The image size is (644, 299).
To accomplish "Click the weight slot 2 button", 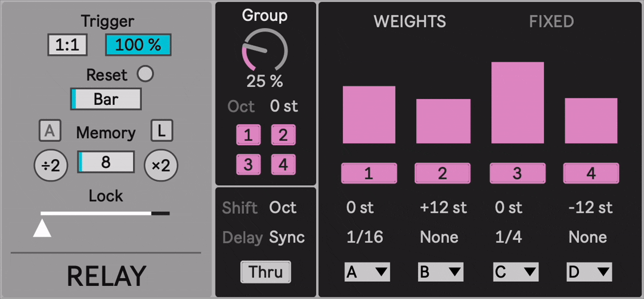I will [442, 173].
